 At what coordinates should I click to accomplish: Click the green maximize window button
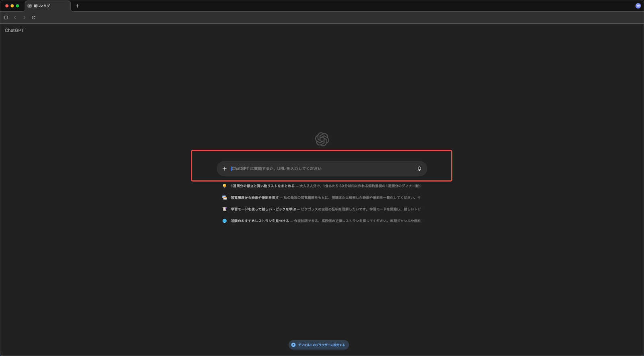pyautogui.click(x=17, y=6)
